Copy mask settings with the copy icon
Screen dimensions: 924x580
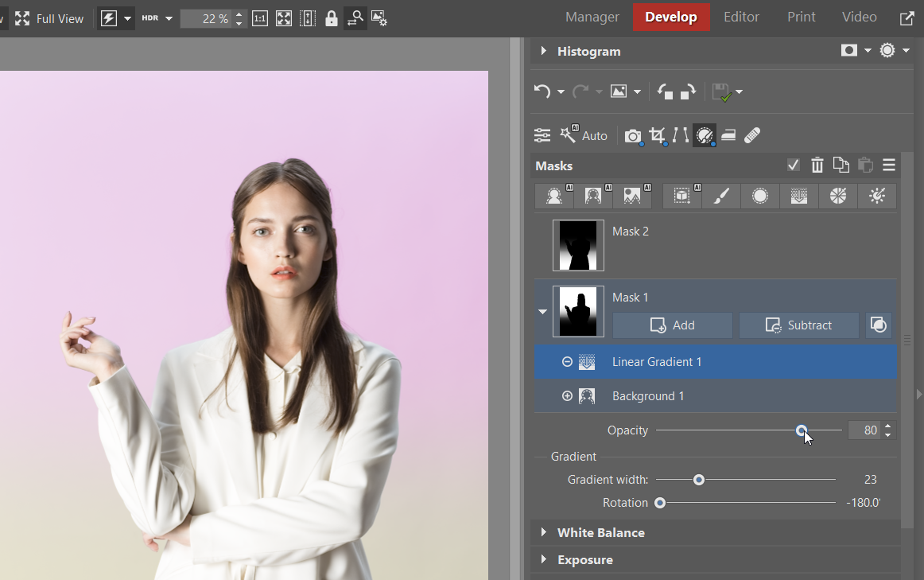[x=841, y=165]
